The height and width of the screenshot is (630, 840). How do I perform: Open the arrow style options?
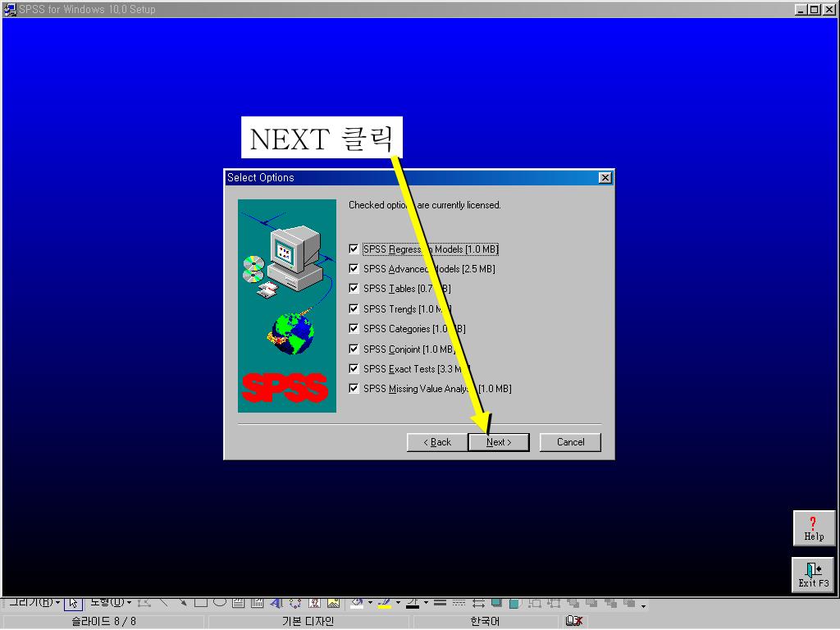point(478,603)
